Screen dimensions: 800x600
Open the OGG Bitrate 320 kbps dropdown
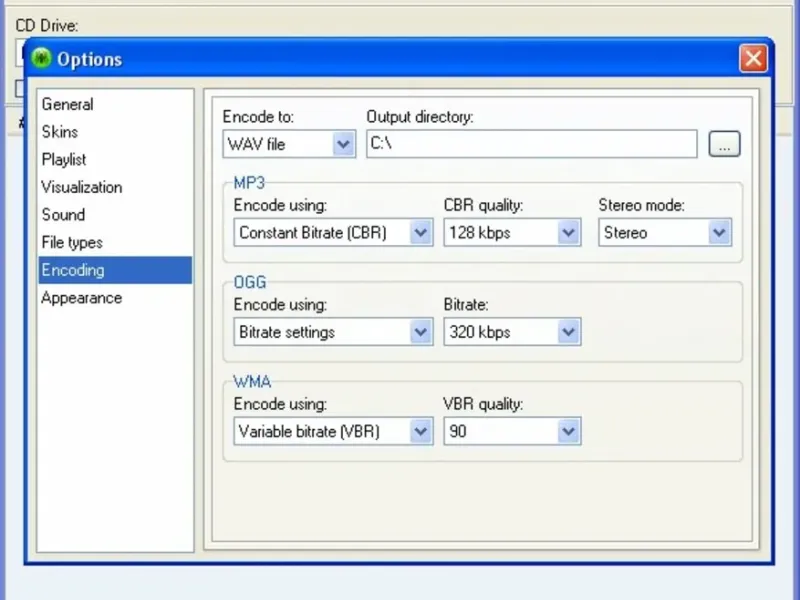tap(512, 332)
